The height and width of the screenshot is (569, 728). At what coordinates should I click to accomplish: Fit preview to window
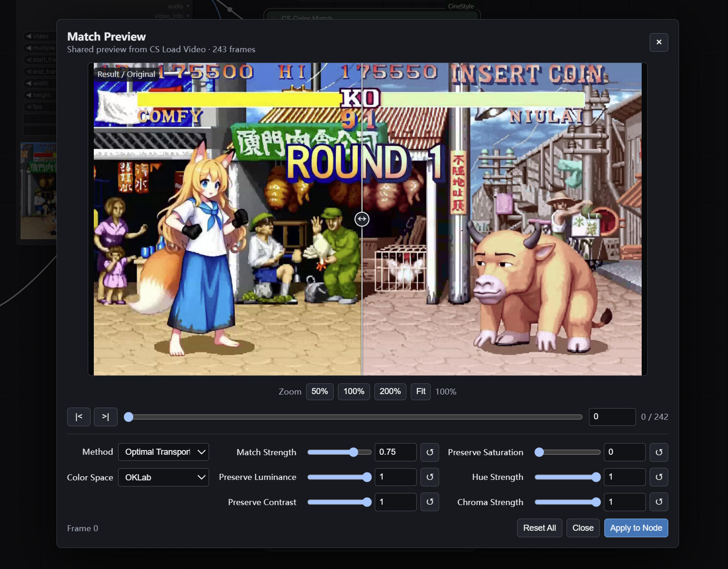[420, 392]
